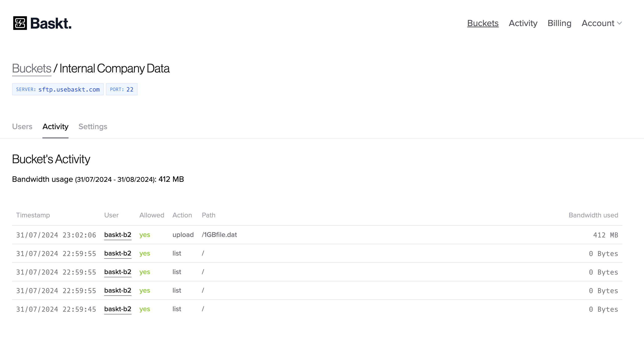Expand the Account dropdown chevron
The width and height of the screenshot is (644, 337).
coord(619,23)
